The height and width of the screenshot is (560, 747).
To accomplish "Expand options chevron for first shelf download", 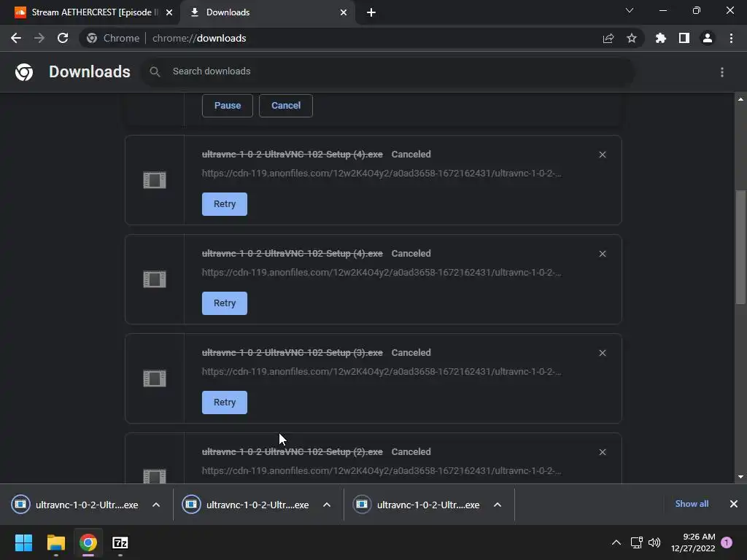I will pos(156,505).
